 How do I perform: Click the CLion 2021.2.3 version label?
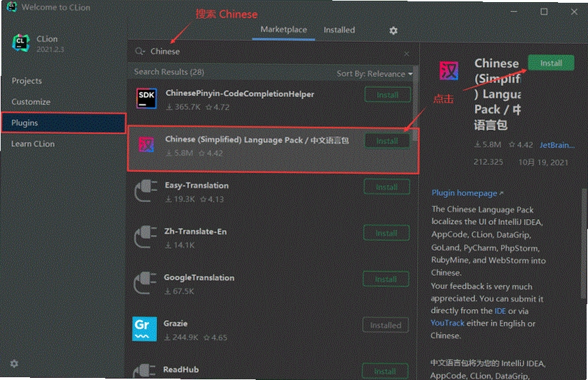point(50,49)
